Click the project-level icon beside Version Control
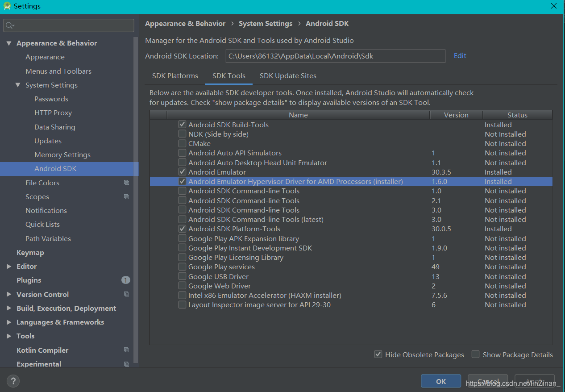This screenshot has width=565, height=392. point(126,294)
